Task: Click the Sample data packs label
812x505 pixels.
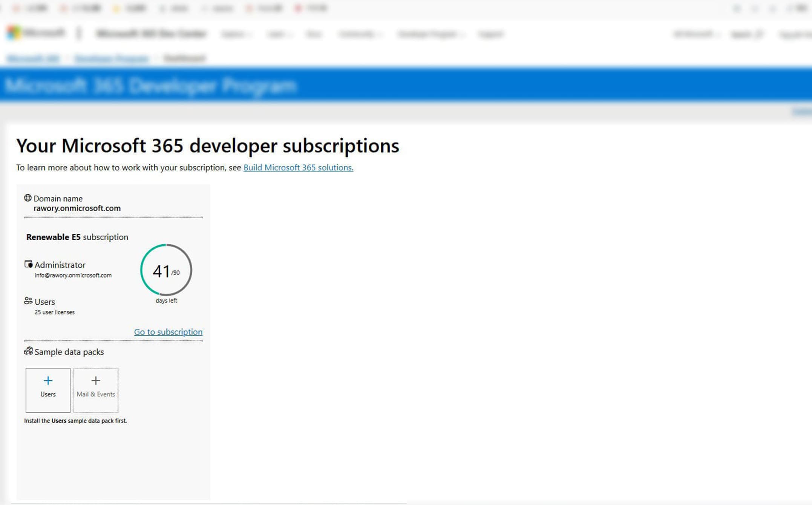Action: [69, 352]
